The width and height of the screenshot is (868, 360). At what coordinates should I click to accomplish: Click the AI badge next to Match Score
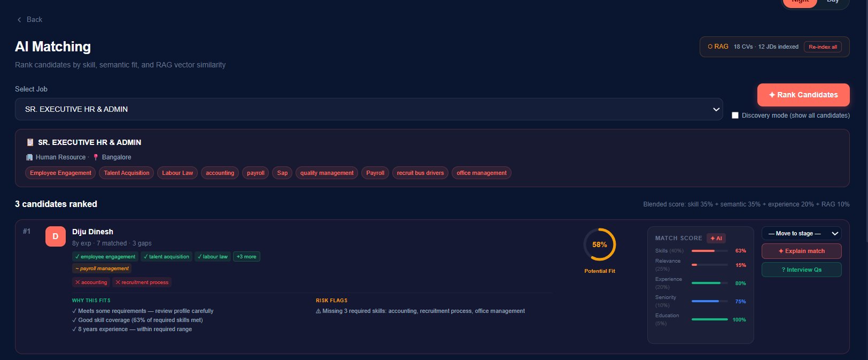pyautogui.click(x=716, y=239)
